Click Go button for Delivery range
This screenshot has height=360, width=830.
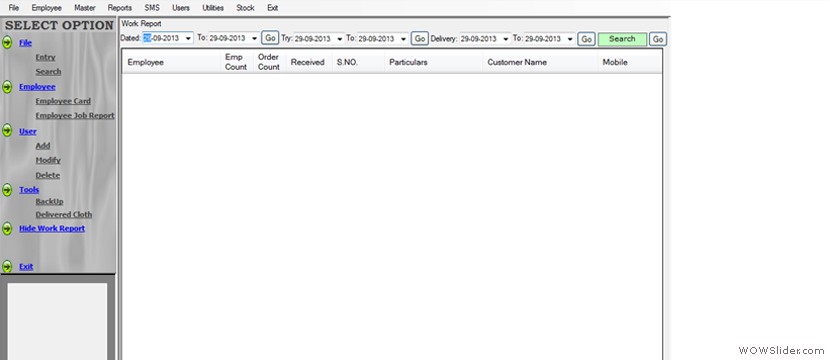[586, 39]
